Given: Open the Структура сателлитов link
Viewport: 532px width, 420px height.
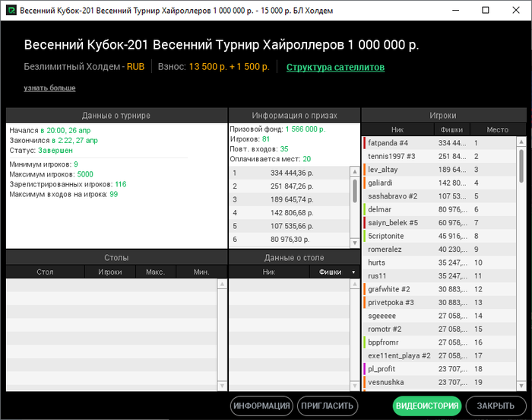Looking at the screenshot, I should [x=335, y=67].
